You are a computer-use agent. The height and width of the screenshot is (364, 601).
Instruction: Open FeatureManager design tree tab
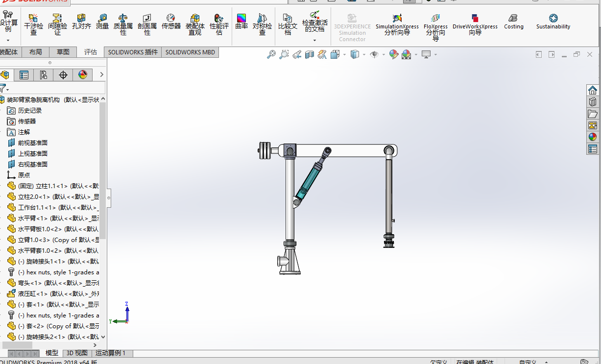[x=5, y=74]
